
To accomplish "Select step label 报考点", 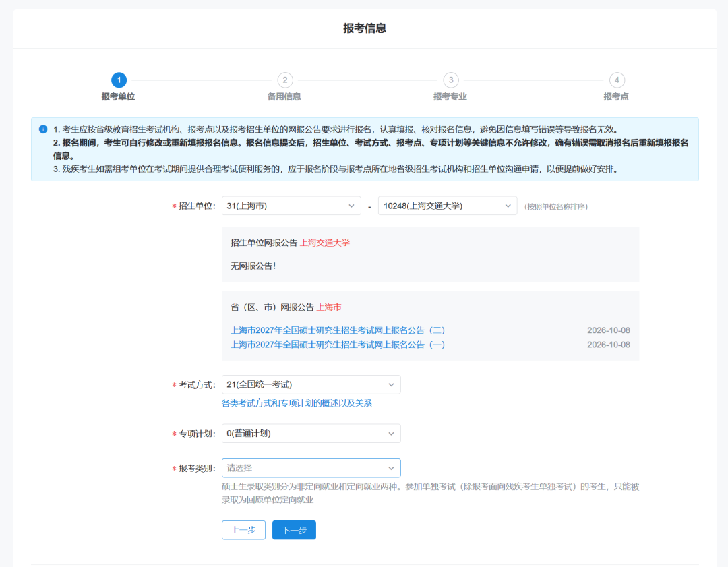I will tap(616, 96).
